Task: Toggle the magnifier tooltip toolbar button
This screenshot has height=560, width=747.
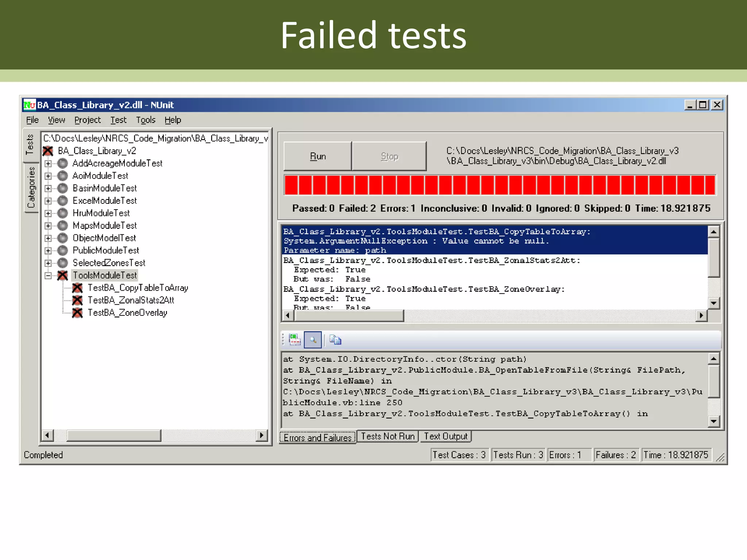Action: pos(313,340)
